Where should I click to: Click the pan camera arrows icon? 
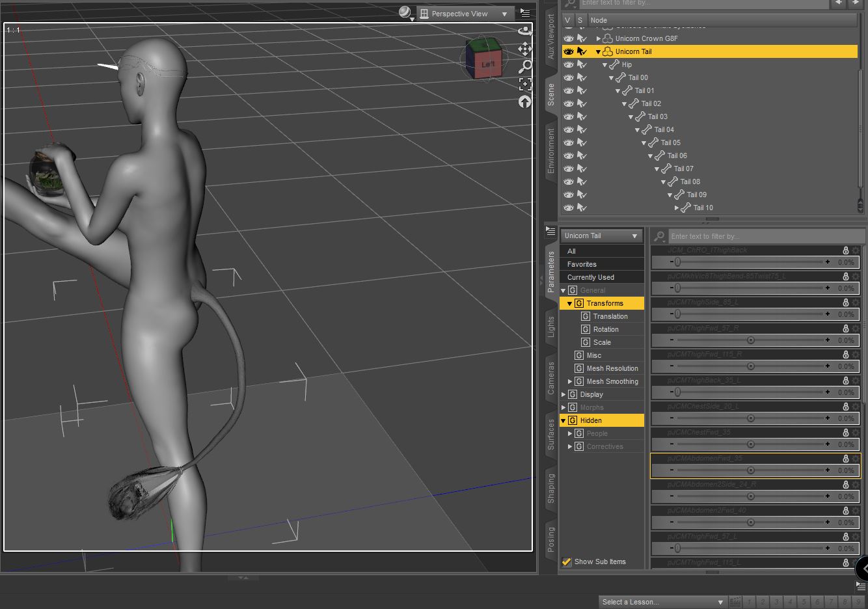click(524, 49)
